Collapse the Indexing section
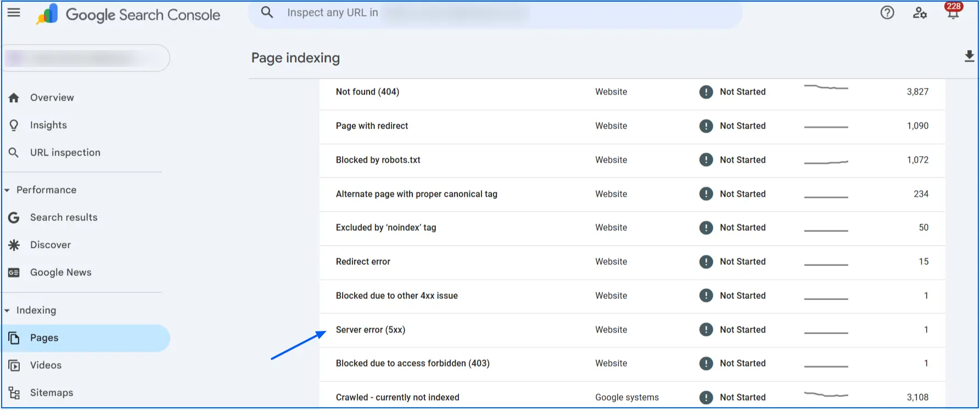This screenshot has width=980, height=410. 7,311
